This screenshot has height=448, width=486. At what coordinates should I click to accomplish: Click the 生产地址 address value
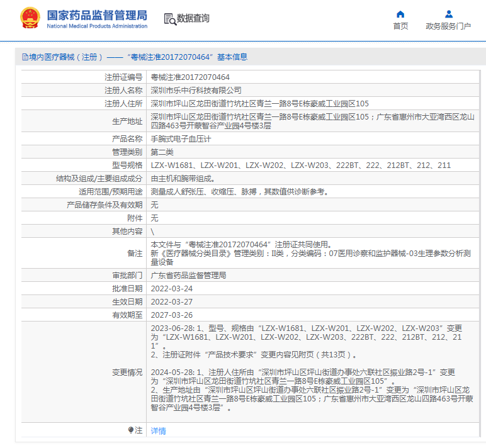click(312, 121)
